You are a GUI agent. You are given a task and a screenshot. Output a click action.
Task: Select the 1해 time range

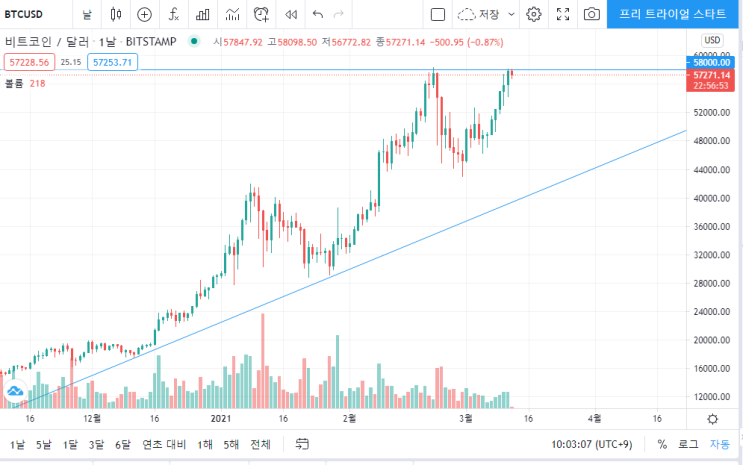coord(205,445)
